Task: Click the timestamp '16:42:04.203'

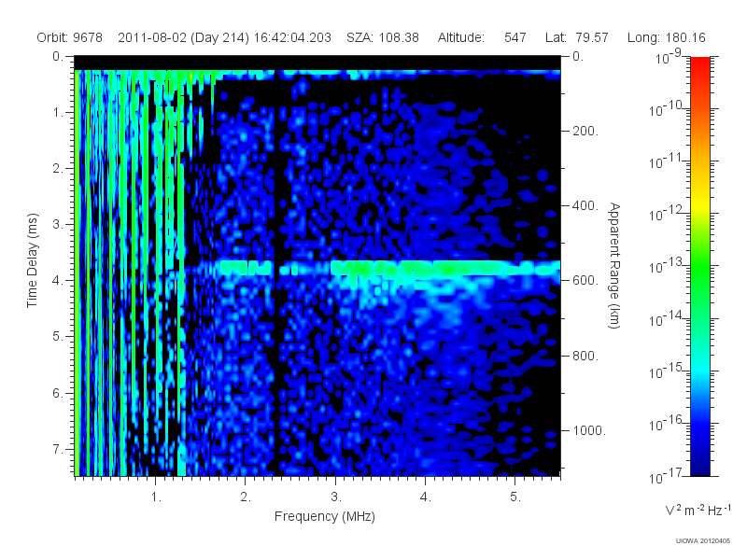Action: 292,37
